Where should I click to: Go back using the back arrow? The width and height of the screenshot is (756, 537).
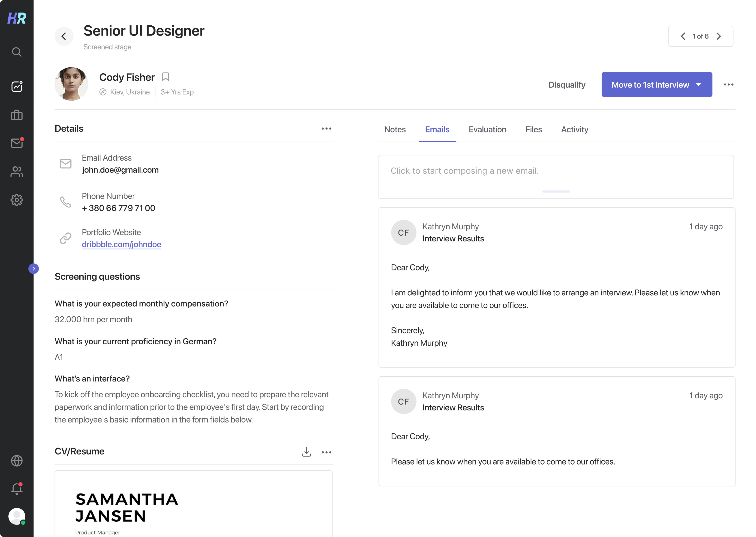(x=64, y=36)
